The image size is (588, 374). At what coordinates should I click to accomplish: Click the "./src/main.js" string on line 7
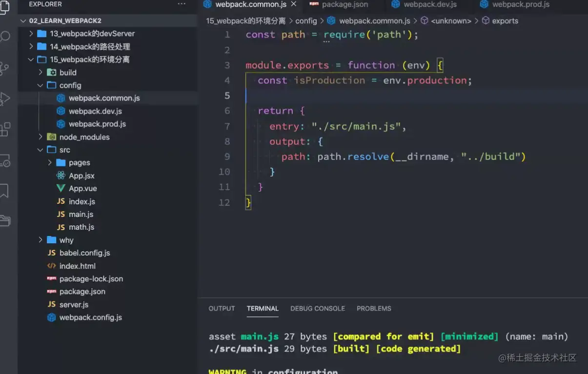tap(356, 126)
